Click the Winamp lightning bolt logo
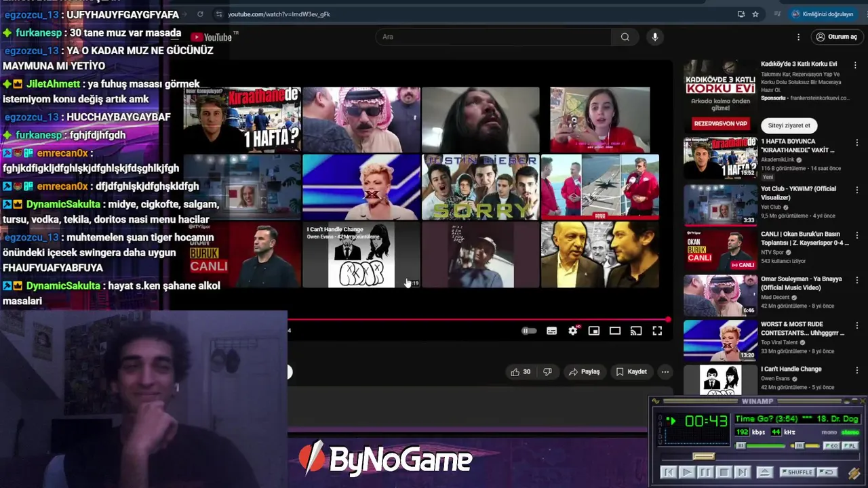Image resolution: width=868 pixels, height=488 pixels. point(854,473)
